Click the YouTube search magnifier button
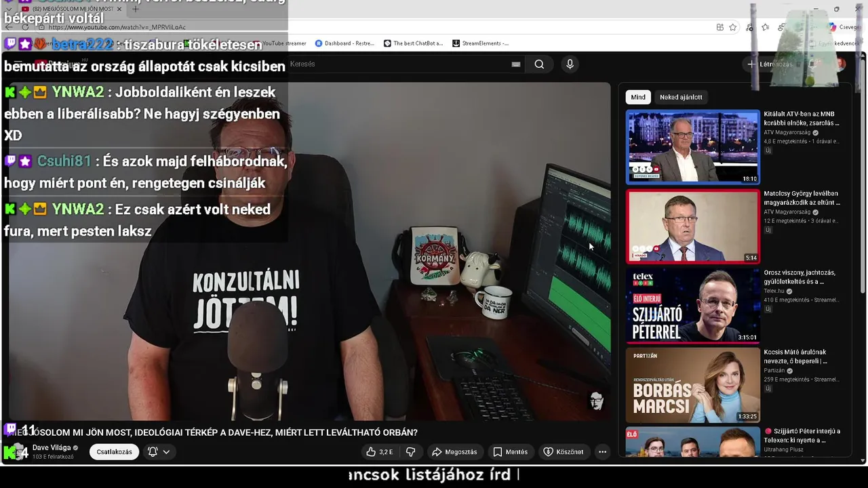868x488 pixels. 539,64
